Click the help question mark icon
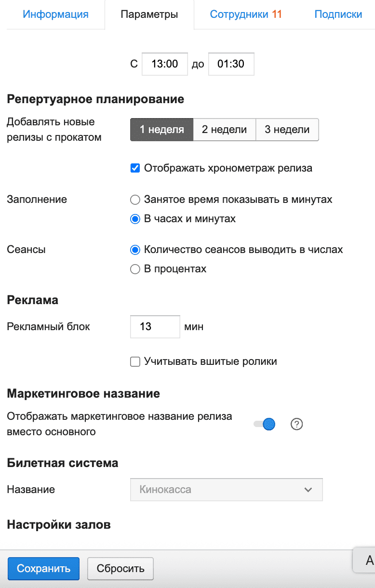The height and width of the screenshot is (588, 375). (x=297, y=424)
